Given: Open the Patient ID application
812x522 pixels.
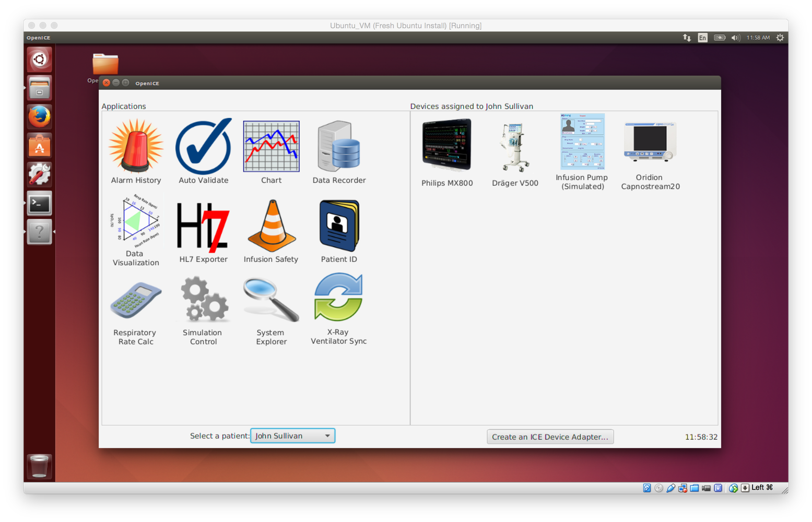Looking at the screenshot, I should 339,231.
